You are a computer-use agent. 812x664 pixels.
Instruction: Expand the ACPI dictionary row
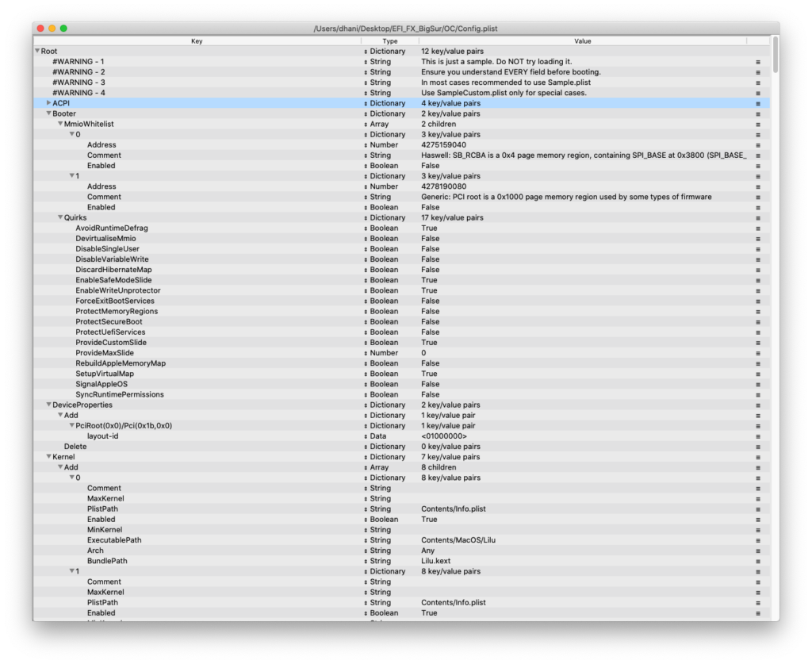pos(48,103)
